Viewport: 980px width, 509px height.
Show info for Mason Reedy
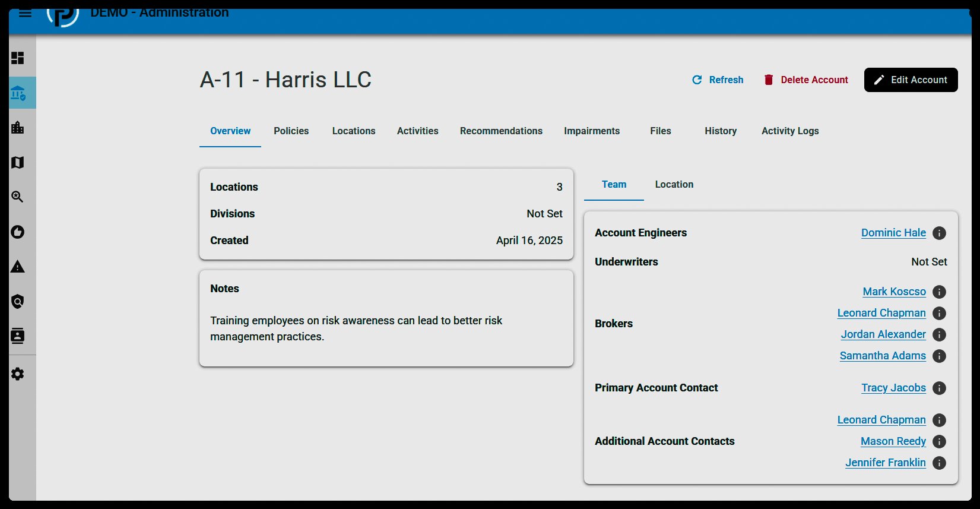pyautogui.click(x=939, y=441)
